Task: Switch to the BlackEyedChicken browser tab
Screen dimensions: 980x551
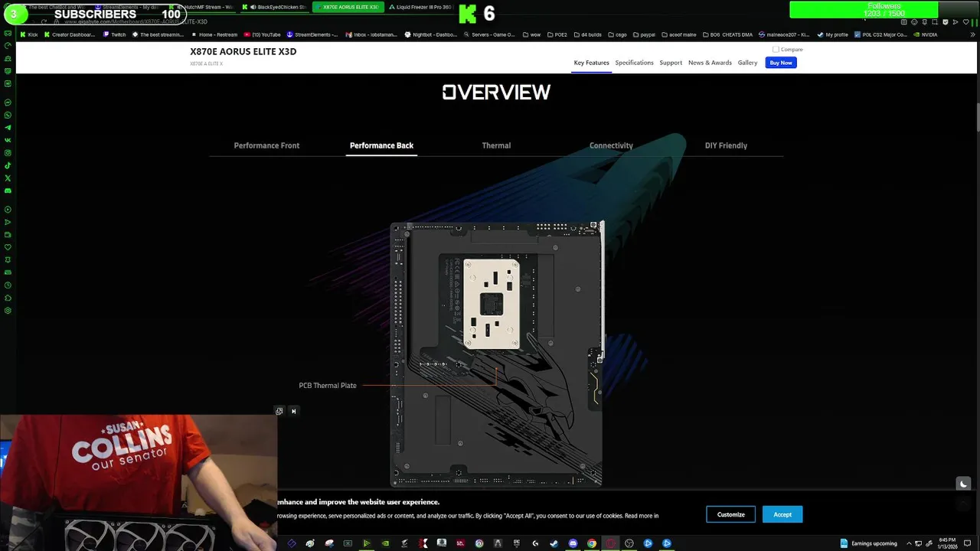Action: pyautogui.click(x=276, y=7)
